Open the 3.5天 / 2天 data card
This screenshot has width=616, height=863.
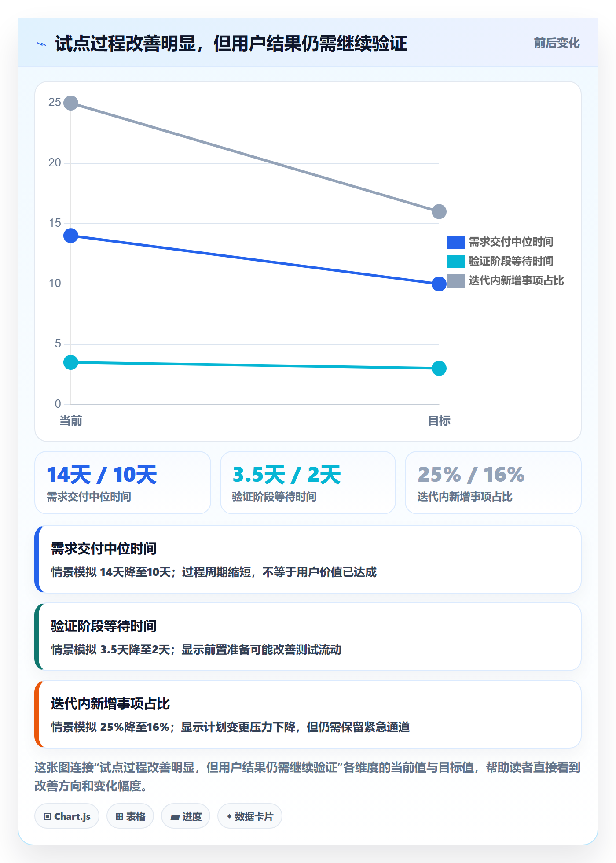[x=308, y=483]
